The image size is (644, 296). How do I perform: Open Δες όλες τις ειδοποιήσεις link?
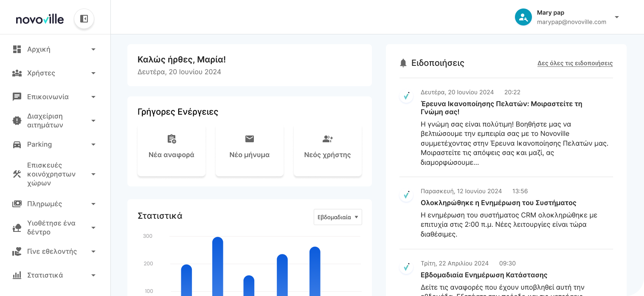pos(575,63)
